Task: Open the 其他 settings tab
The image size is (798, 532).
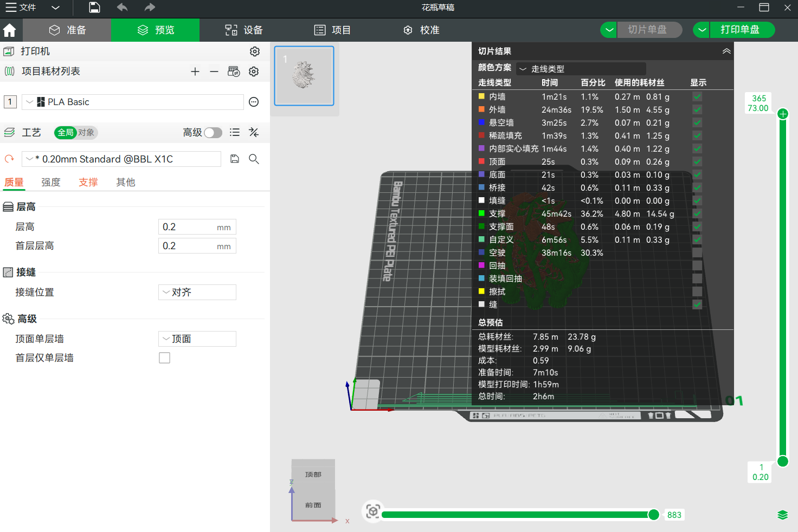Action: coord(126,183)
